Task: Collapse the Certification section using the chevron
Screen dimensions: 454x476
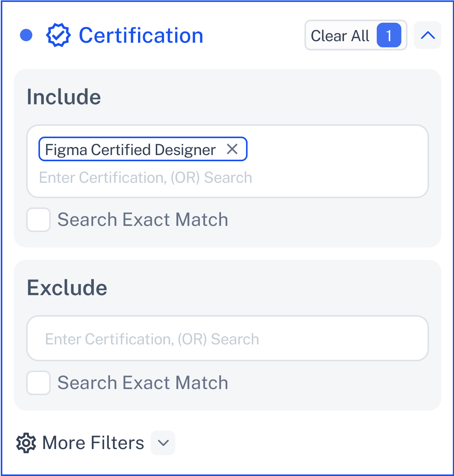Action: [x=427, y=35]
